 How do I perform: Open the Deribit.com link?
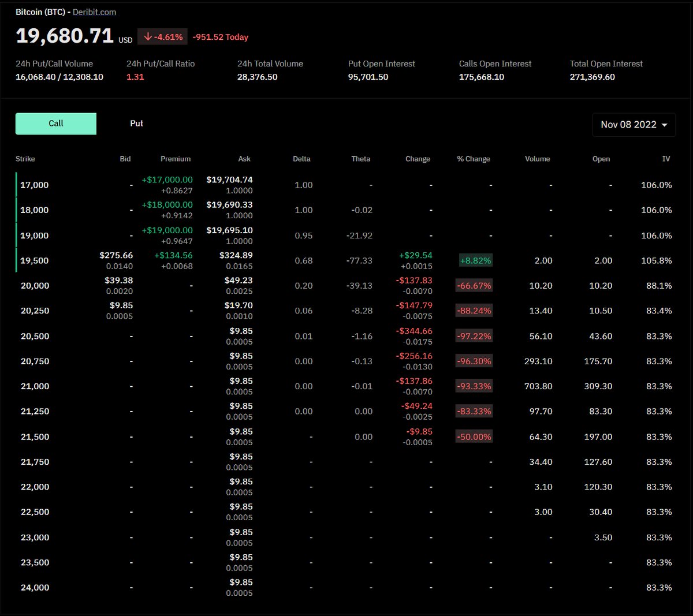coord(94,12)
